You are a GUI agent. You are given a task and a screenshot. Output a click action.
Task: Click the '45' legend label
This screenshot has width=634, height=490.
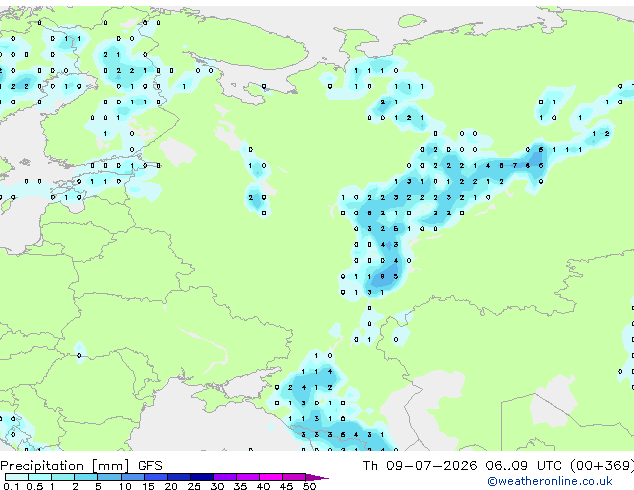pos(286,486)
